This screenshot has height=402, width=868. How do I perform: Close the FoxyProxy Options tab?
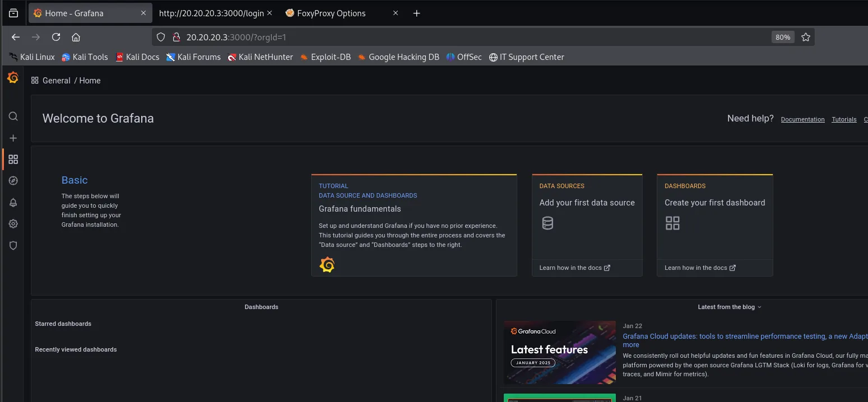(396, 13)
